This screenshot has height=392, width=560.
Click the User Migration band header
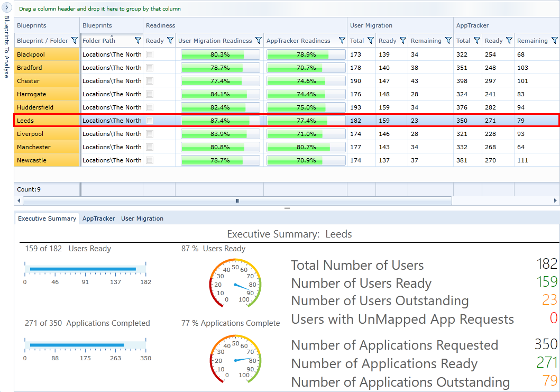coord(400,25)
